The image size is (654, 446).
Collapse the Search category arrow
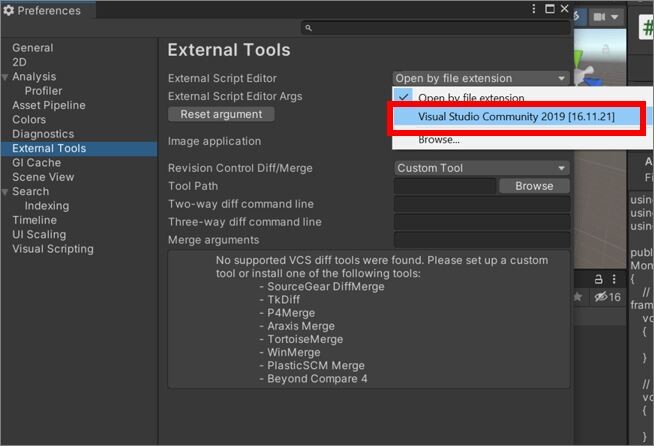click(x=5, y=192)
